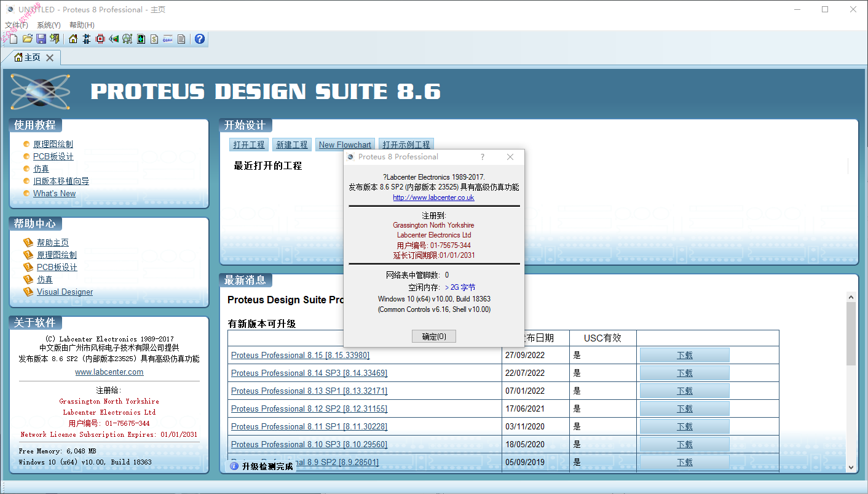Click the 最新消息 scrollbar down arrow
The height and width of the screenshot is (494, 868).
851,468
